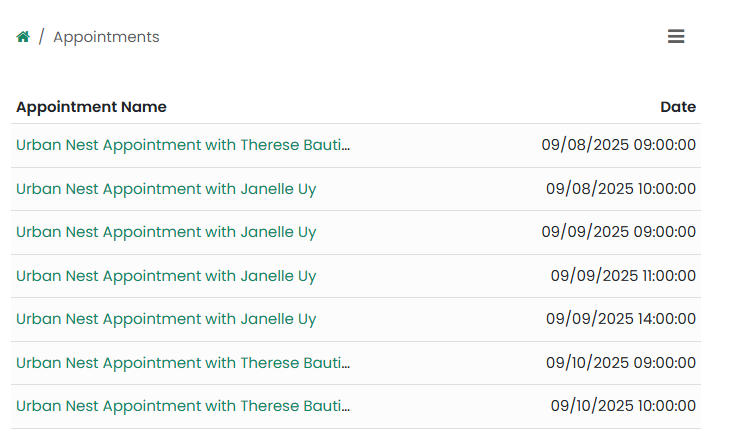
Task: Open Janelle Uy appointment link for 09/09/2025 14:00
Action: point(166,319)
